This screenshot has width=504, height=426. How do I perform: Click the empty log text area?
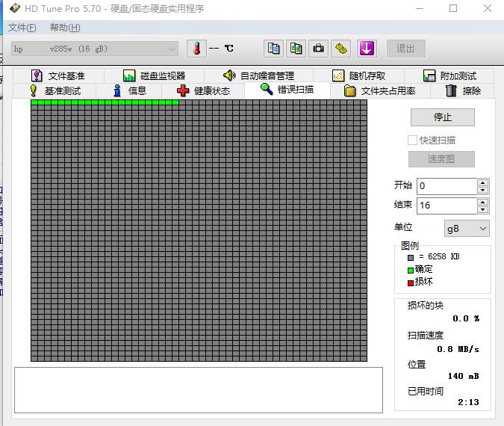199,390
